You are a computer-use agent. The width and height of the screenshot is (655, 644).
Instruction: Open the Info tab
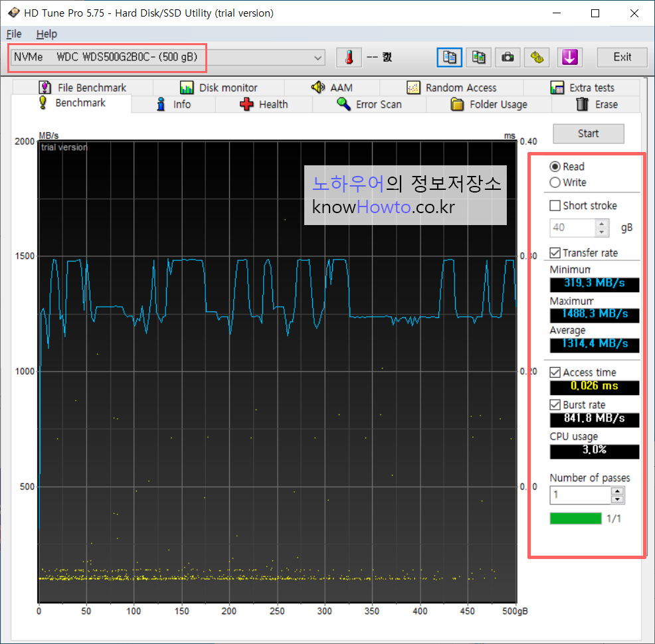click(173, 104)
